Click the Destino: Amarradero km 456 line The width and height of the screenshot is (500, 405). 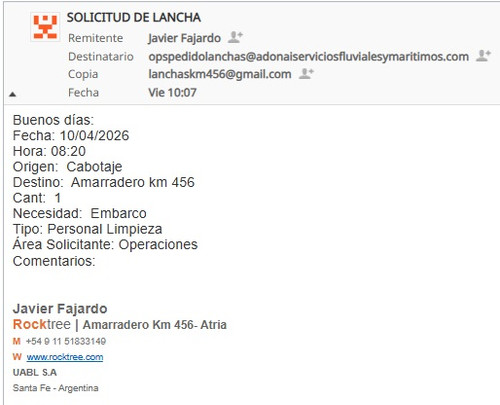pyautogui.click(x=104, y=182)
